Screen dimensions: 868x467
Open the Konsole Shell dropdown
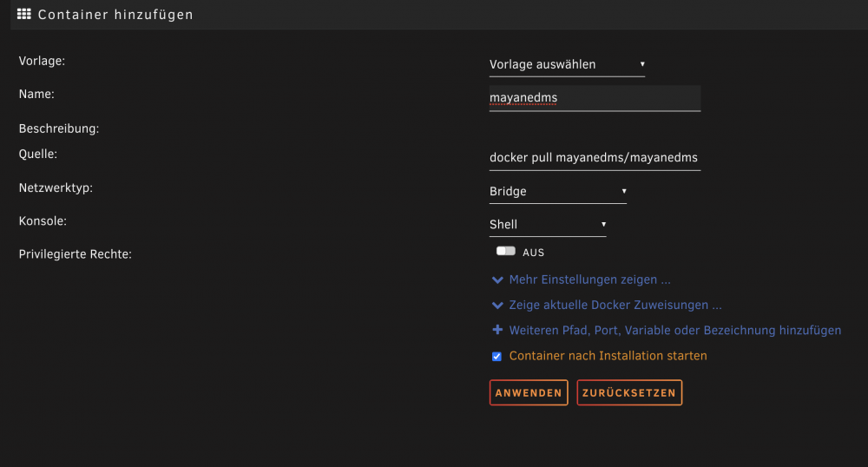click(548, 225)
